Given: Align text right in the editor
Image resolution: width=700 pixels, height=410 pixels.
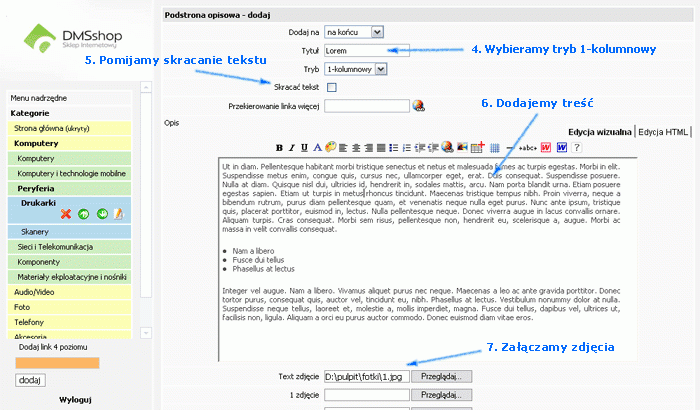Looking at the screenshot, I should (x=368, y=148).
